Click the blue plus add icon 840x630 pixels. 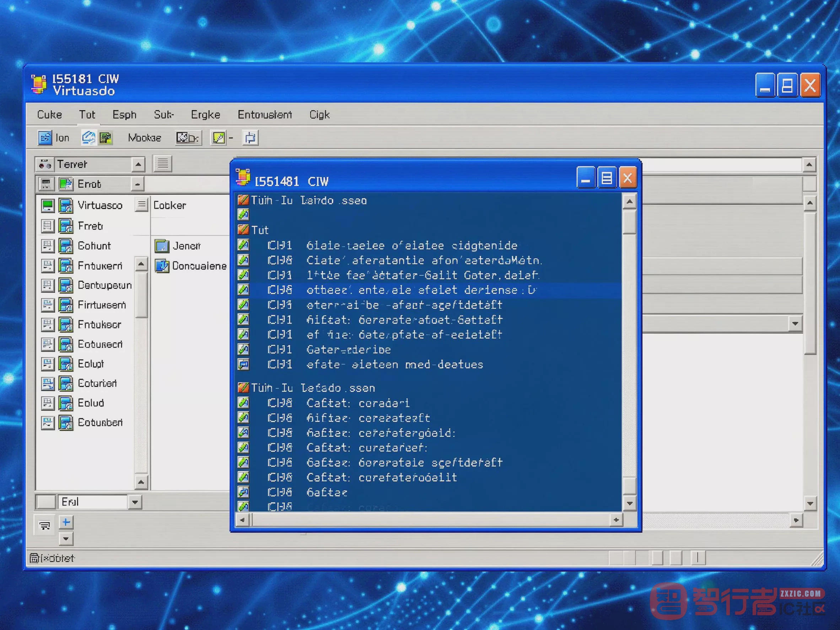click(x=66, y=522)
